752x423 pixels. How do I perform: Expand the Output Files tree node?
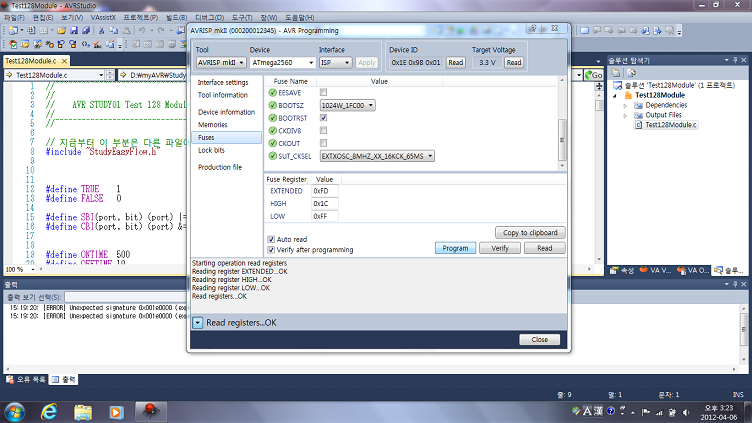click(625, 115)
